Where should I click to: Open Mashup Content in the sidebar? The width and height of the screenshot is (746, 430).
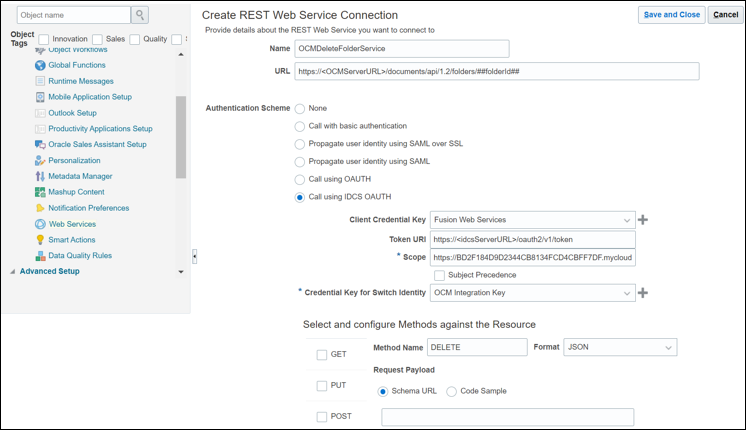pos(76,192)
